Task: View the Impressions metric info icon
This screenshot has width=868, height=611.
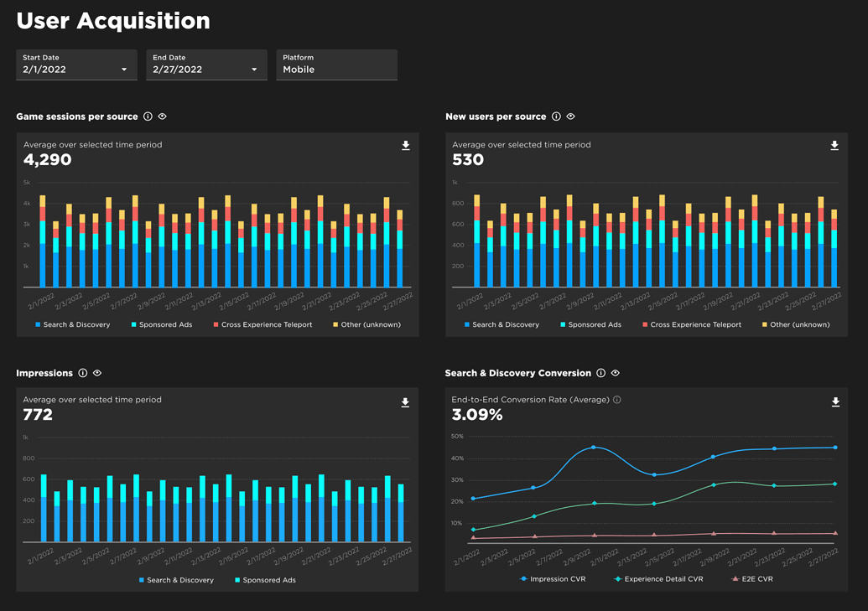Action: coord(83,373)
